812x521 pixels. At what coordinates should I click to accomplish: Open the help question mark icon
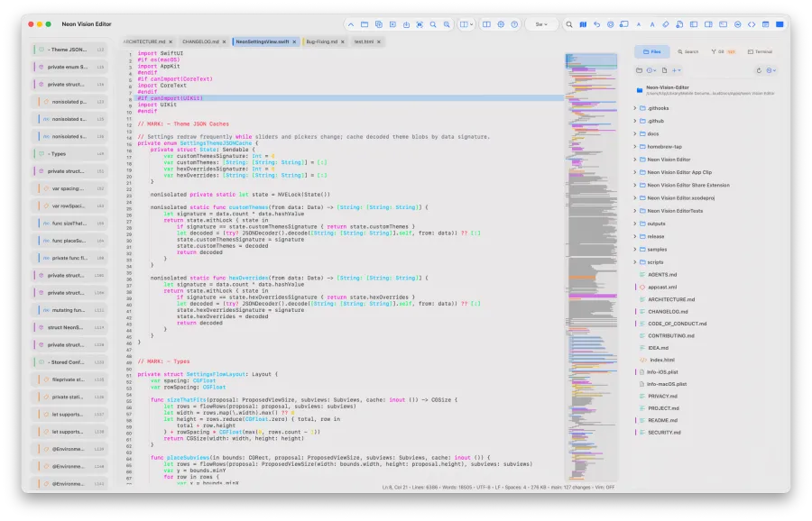(514, 24)
